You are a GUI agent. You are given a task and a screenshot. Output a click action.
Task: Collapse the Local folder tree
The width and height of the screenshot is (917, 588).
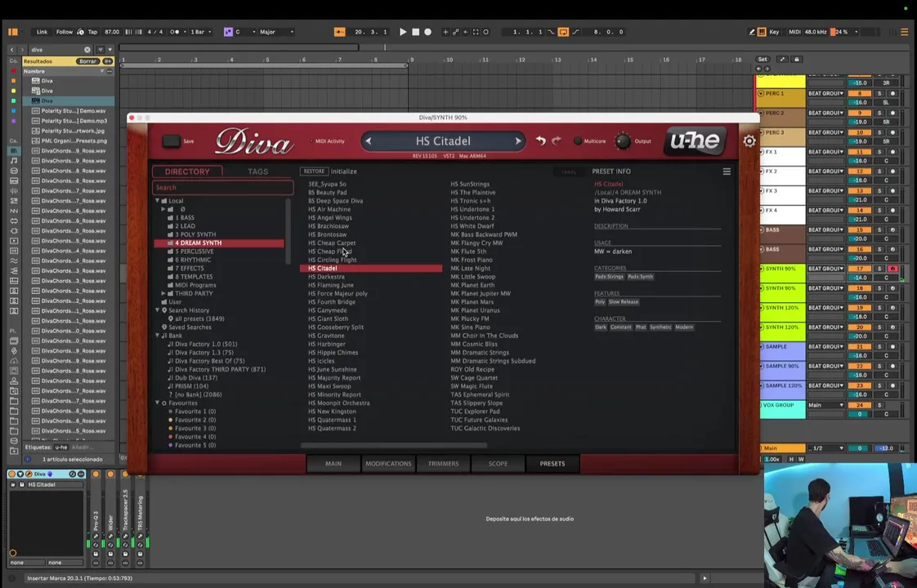point(157,200)
